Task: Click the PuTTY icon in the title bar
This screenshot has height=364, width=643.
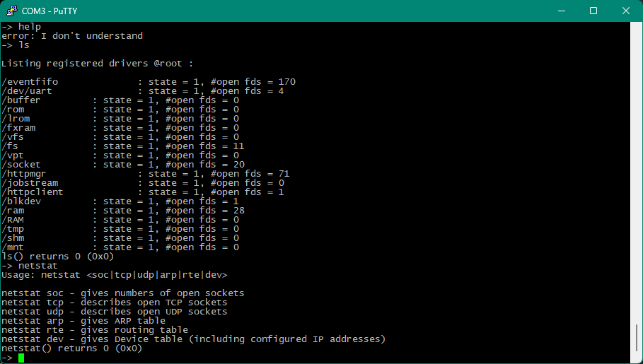Action: point(12,11)
